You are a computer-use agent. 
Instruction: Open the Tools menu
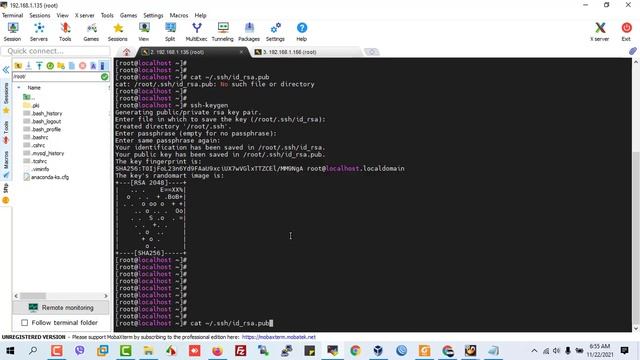[x=107, y=15]
